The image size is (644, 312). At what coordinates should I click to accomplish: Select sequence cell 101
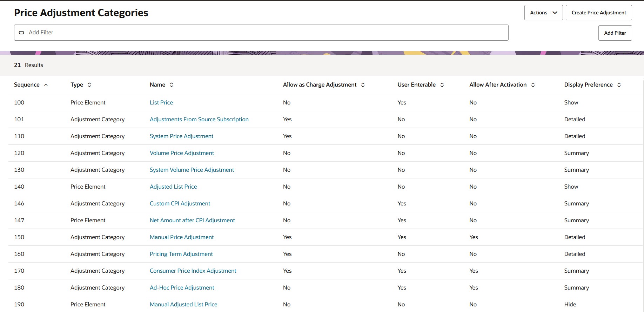tap(19, 119)
